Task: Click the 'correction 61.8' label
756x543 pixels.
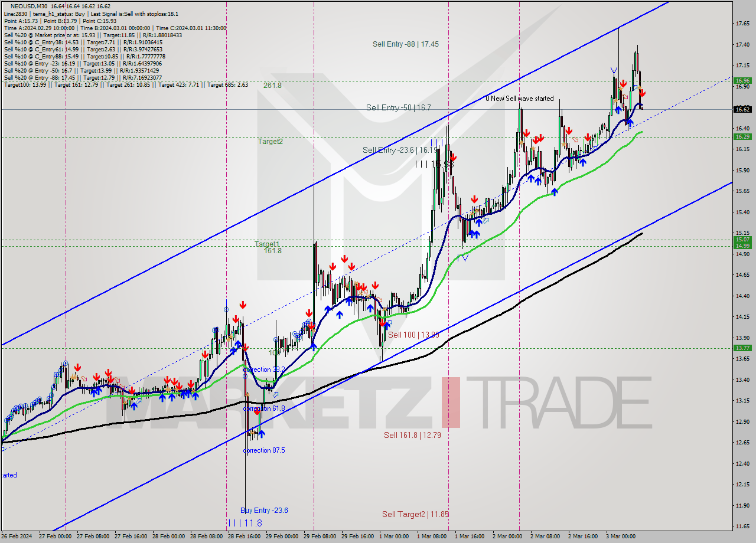Action: point(264,408)
